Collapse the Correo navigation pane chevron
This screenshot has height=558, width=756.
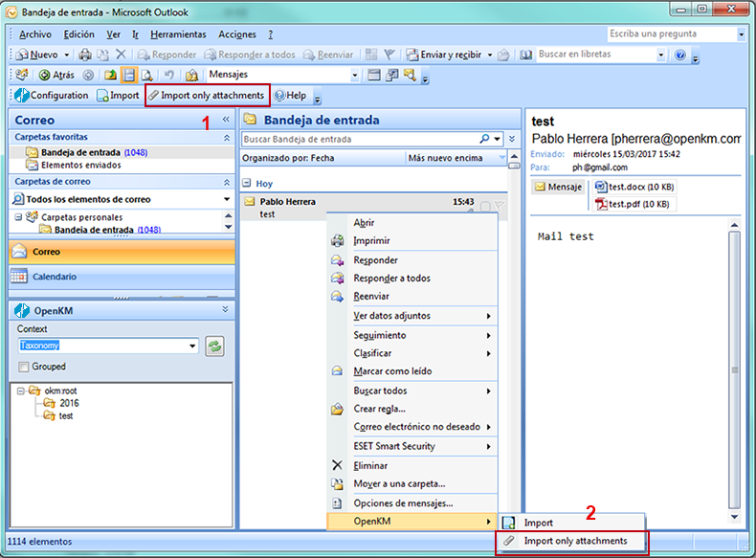tap(226, 119)
